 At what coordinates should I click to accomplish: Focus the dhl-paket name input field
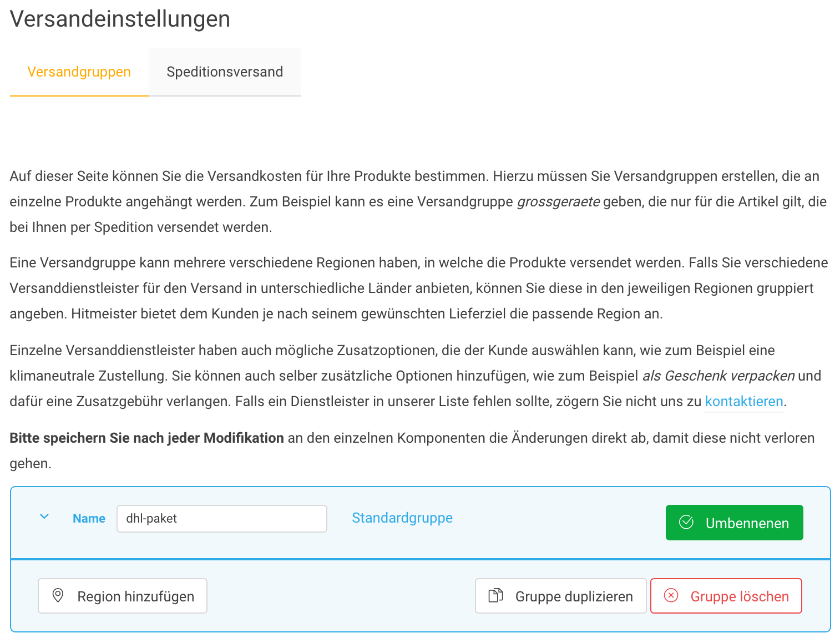(221, 519)
